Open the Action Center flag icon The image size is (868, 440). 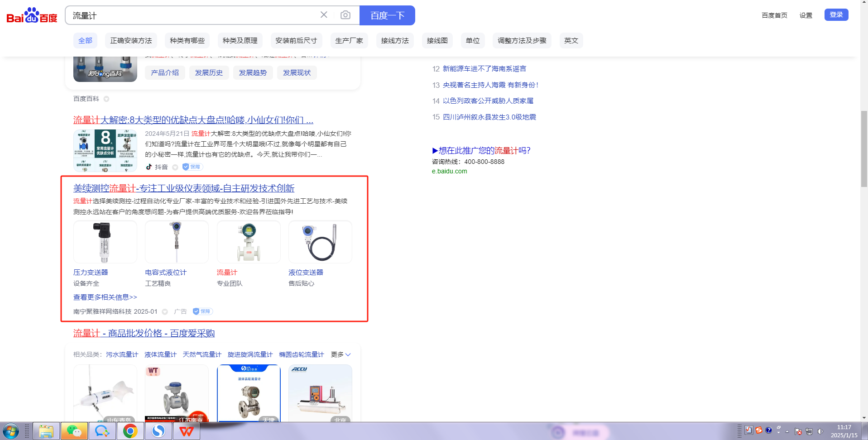pos(798,431)
